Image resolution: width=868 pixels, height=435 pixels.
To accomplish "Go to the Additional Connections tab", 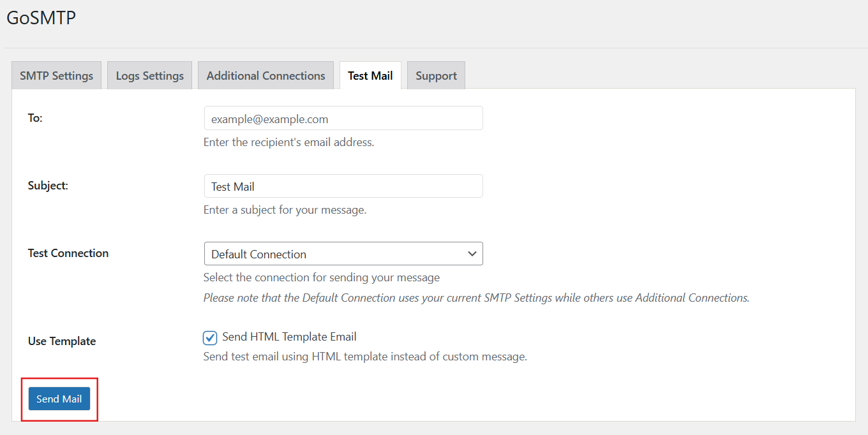I will 266,75.
